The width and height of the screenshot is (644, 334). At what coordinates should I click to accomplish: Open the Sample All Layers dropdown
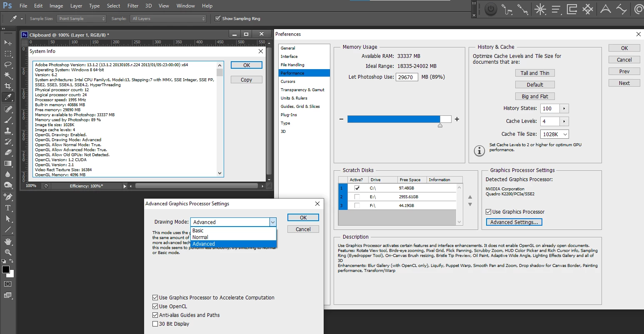pyautogui.click(x=168, y=18)
